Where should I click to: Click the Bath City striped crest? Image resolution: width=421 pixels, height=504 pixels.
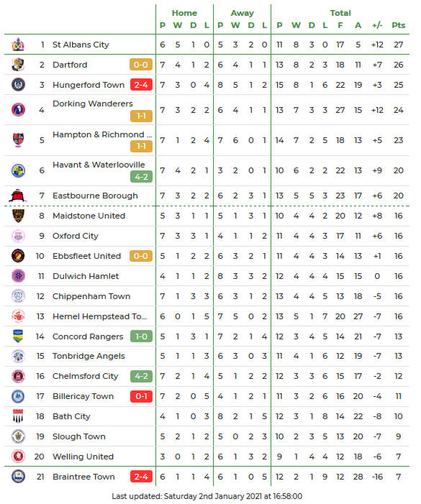[x=18, y=416]
